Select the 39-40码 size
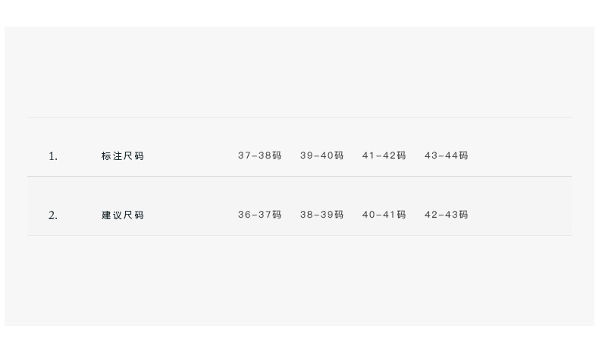Screen dimensions: 599x364 tap(321, 155)
